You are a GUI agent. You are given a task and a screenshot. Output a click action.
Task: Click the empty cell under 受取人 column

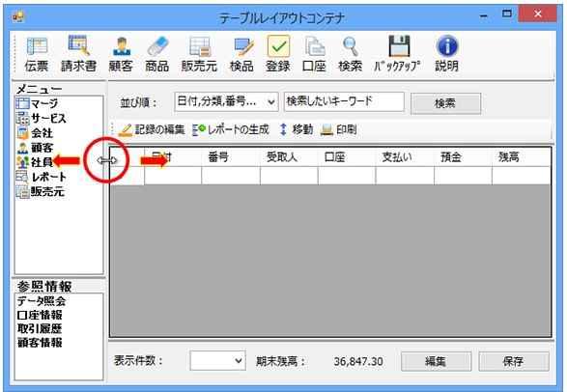(289, 176)
